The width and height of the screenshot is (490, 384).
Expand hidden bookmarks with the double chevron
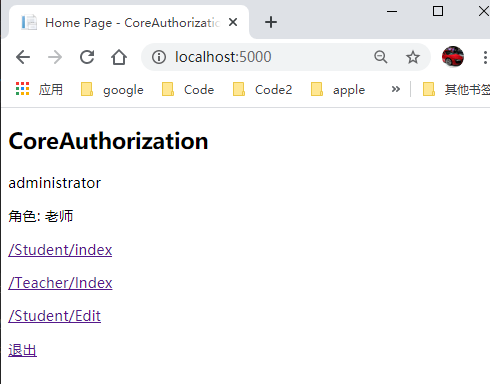[x=396, y=89]
